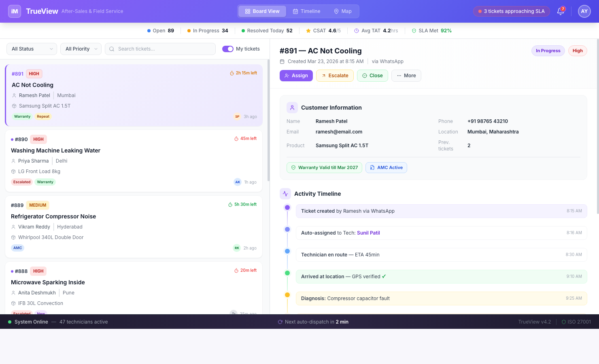Click the search magnifier icon in search bar
599x364 pixels.
tap(112, 49)
